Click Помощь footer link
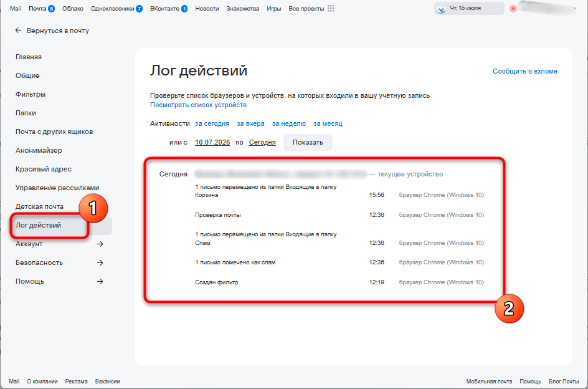Screen dimensions: 588x389 pyautogui.click(x=530, y=382)
